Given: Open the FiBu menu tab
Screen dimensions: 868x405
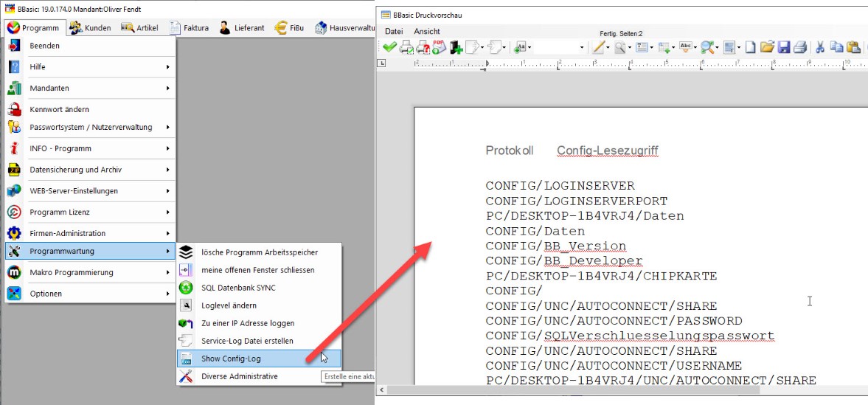Looking at the screenshot, I should pos(290,28).
